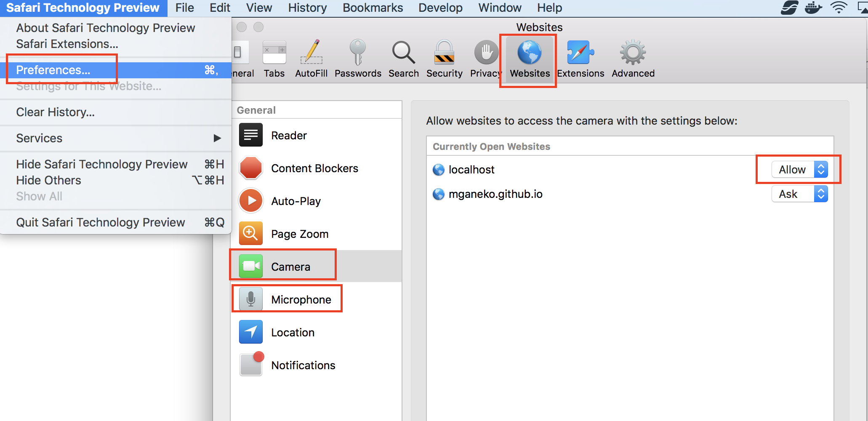Image resolution: width=868 pixels, height=421 pixels.
Task: Open the Develop menu
Action: (x=440, y=8)
